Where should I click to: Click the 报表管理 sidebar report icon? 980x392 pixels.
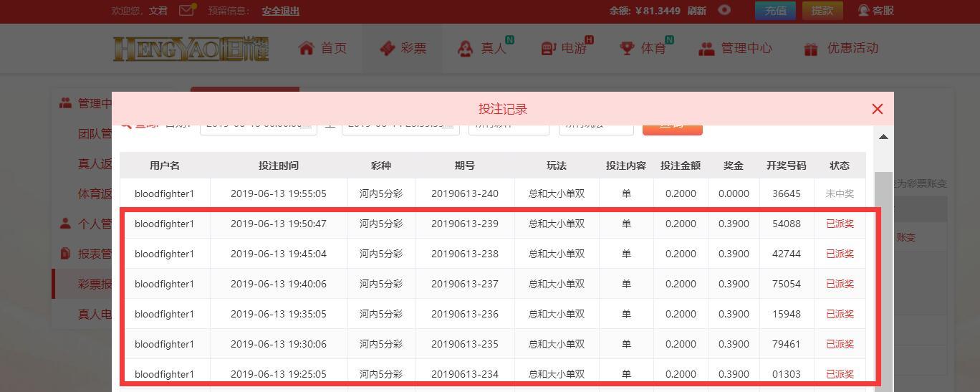(x=66, y=254)
